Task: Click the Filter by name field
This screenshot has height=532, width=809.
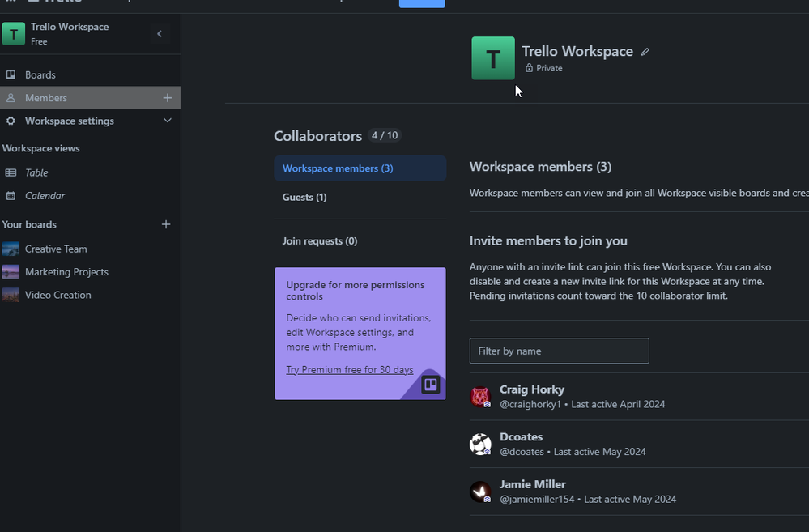Action: pyautogui.click(x=560, y=351)
